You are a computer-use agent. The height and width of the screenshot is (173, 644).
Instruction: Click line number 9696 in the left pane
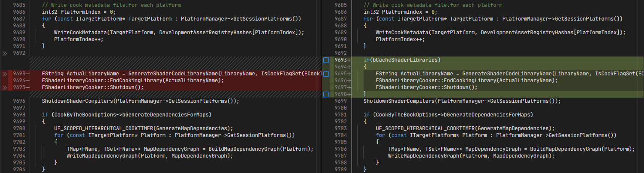[x=19, y=101]
